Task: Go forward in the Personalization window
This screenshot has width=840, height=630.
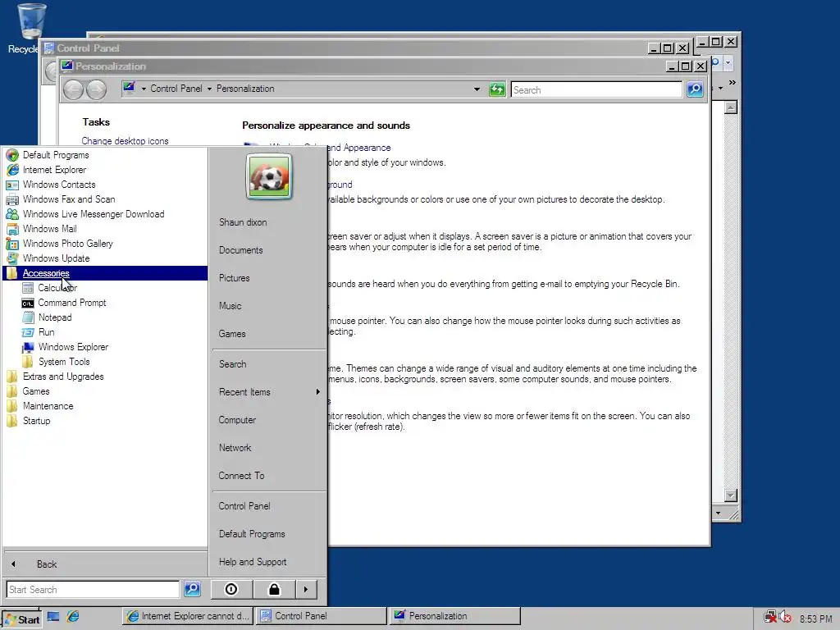Action: coord(97,89)
